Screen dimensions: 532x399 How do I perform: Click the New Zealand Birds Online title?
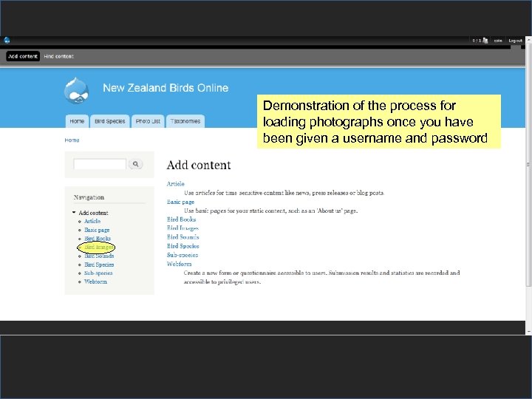pos(166,88)
